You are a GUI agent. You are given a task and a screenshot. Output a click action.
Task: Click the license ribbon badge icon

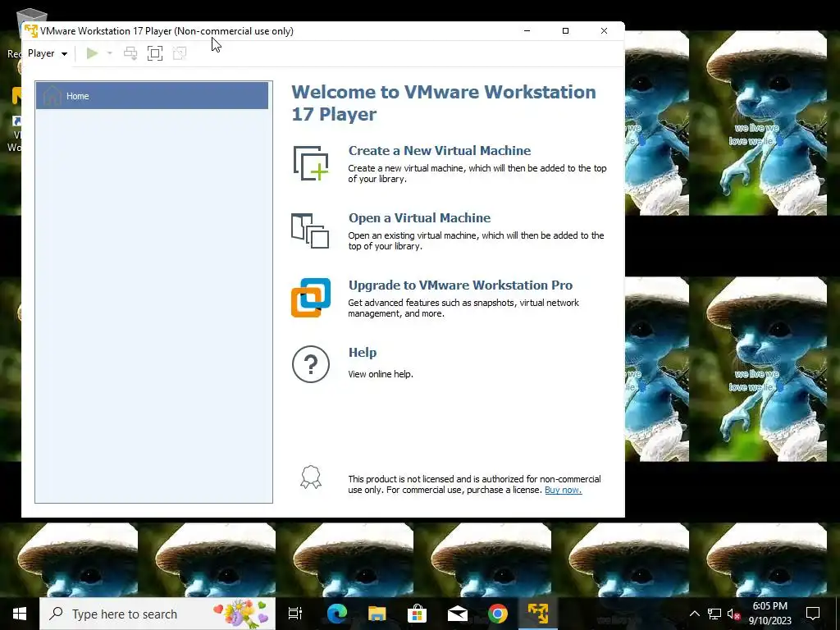[311, 477]
